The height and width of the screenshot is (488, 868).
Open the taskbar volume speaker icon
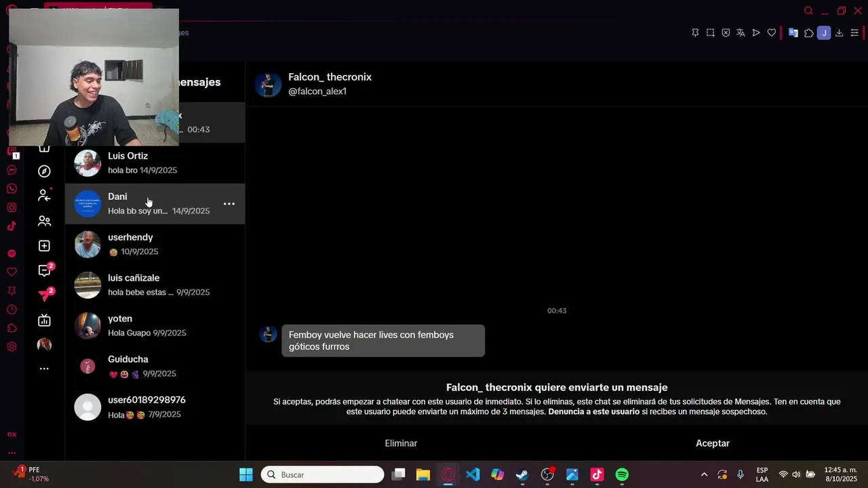796,475
